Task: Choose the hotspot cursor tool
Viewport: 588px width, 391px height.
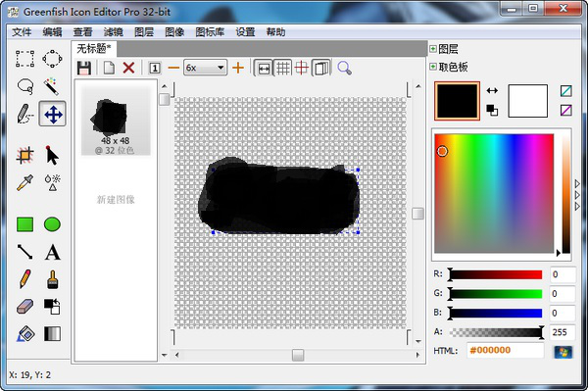Action: pyautogui.click(x=52, y=155)
